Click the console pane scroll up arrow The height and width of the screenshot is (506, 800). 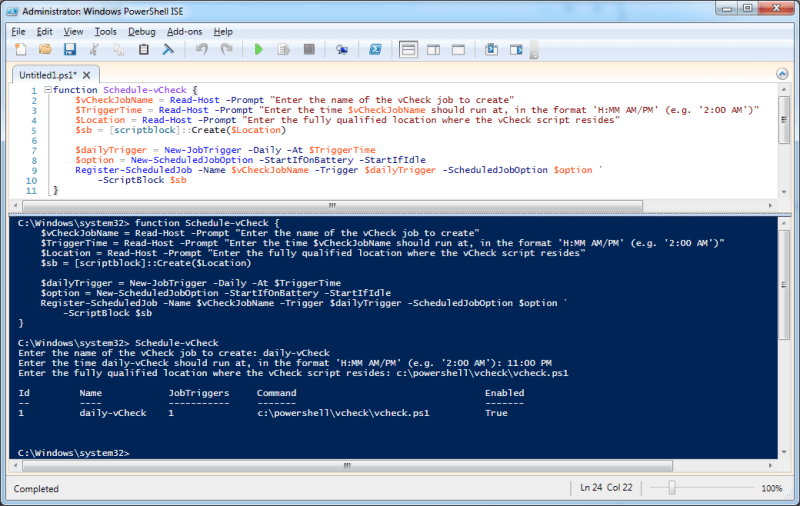[784, 223]
